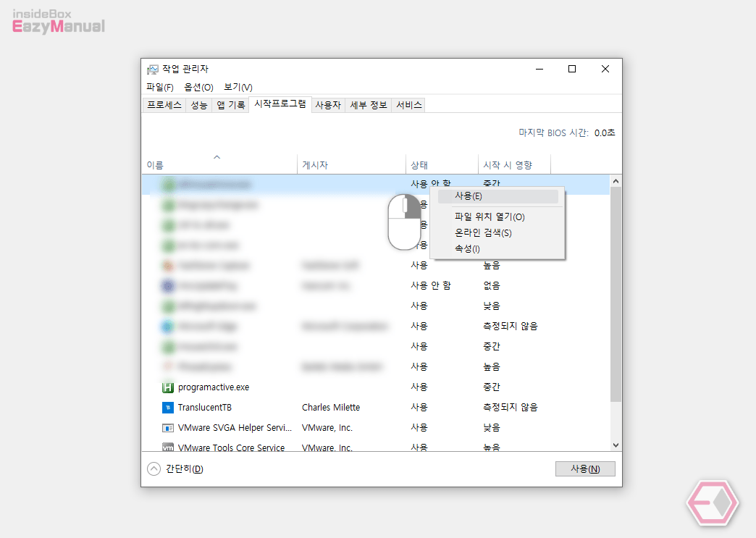Click the VMware Tools Core Service icon
This screenshot has width=756, height=538.
coord(167,447)
